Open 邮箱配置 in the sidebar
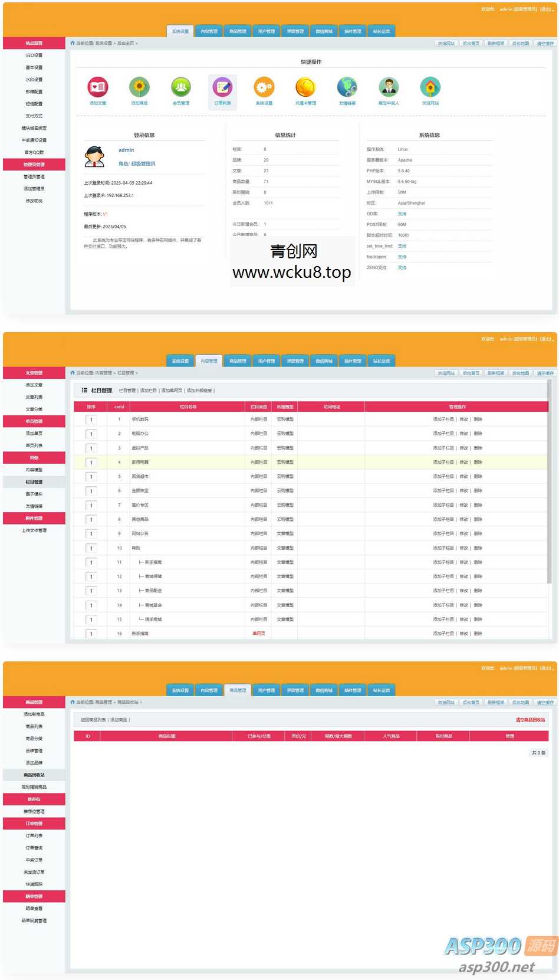The image size is (559, 980). tap(34, 91)
